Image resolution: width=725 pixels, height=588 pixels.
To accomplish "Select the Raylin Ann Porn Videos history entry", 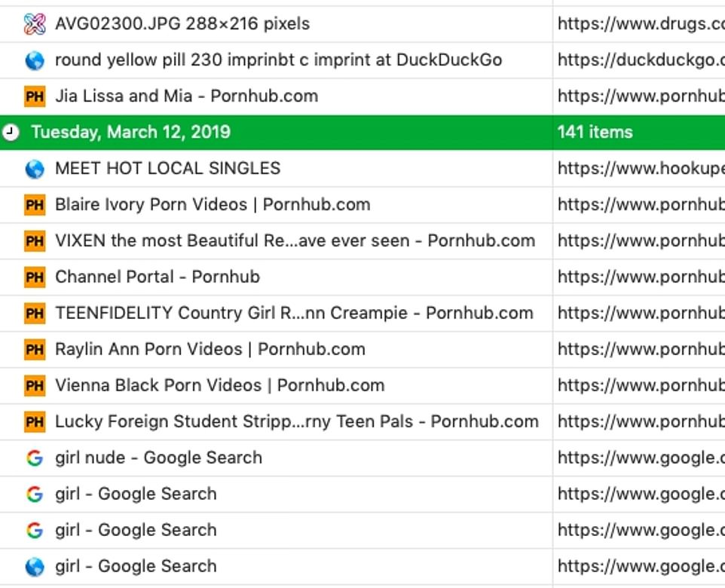I will click(x=362, y=349).
